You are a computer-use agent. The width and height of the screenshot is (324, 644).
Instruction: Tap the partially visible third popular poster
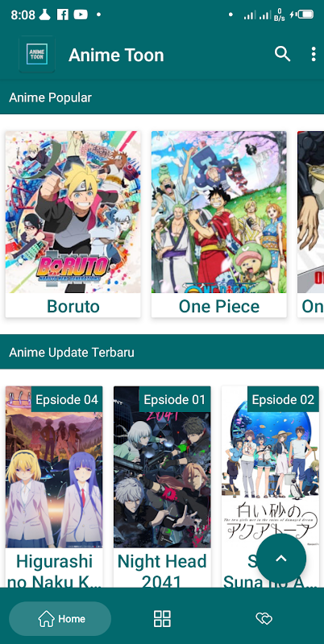pyautogui.click(x=311, y=212)
